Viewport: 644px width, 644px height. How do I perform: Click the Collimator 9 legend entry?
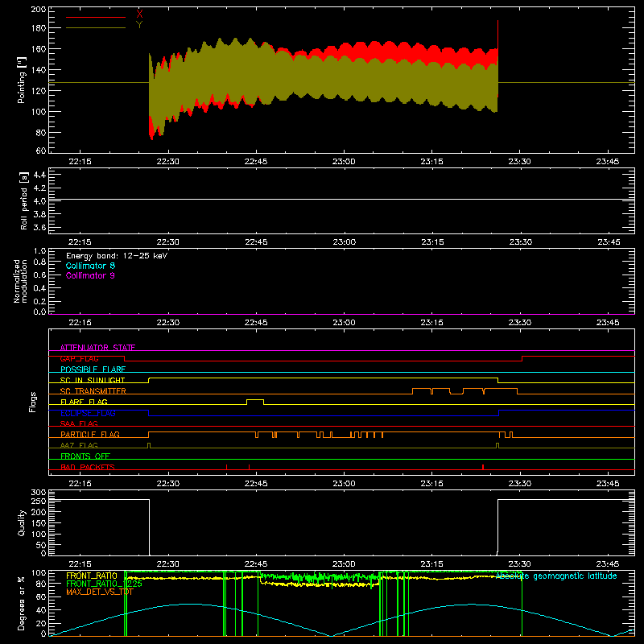pyautogui.click(x=90, y=275)
